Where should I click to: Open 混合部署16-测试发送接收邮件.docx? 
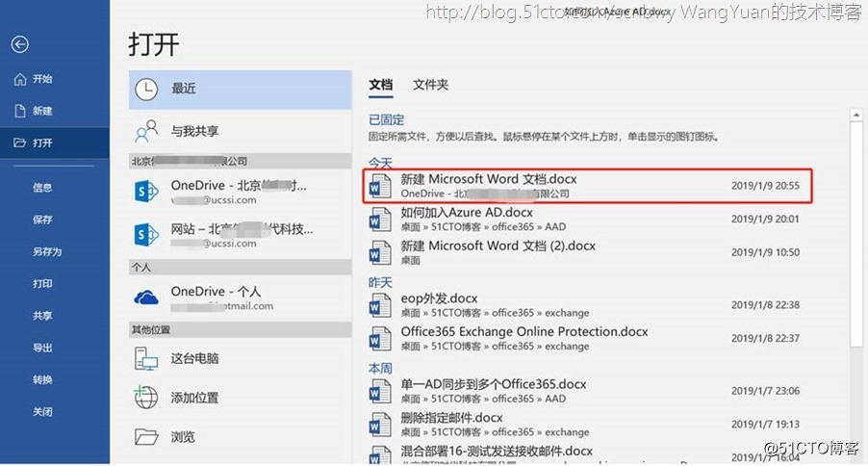[x=587, y=453]
